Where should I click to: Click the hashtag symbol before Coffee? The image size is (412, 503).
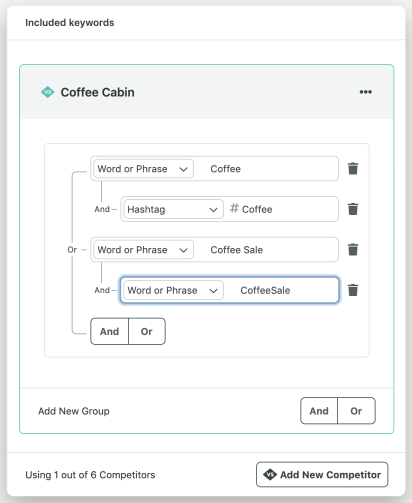pos(234,209)
